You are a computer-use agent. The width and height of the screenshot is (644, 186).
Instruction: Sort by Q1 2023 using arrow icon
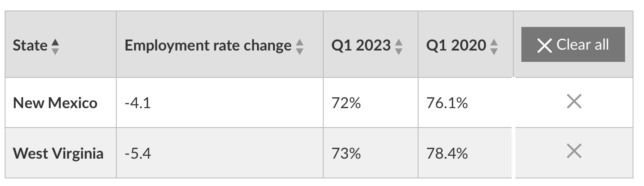click(x=399, y=46)
